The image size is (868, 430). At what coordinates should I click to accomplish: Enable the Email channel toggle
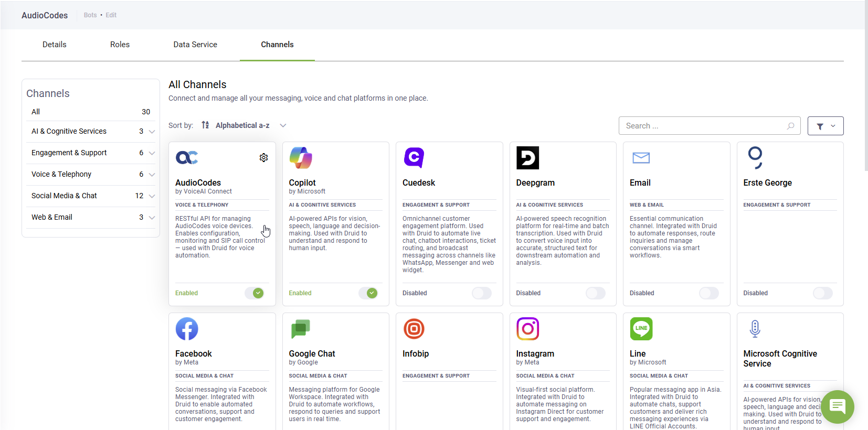pos(708,293)
